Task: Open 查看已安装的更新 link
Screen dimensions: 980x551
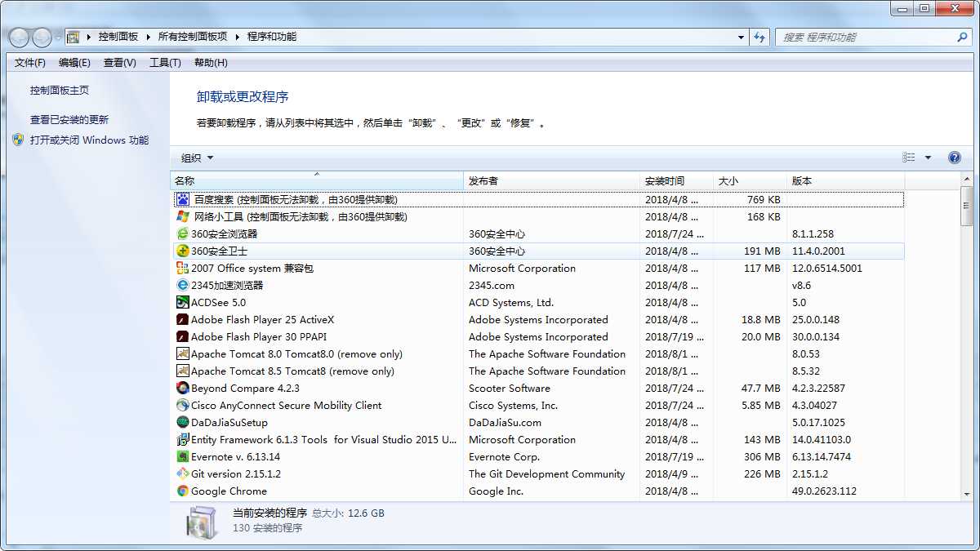Action: [69, 119]
